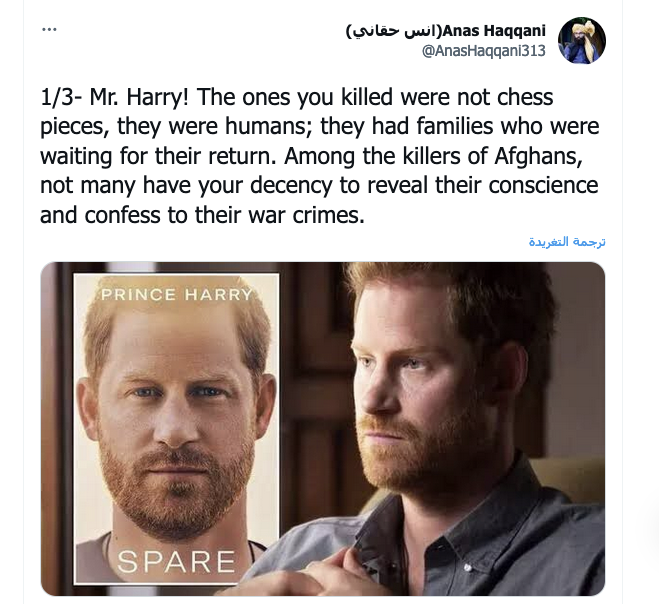Click the clasped hands in the photo
Viewport: 659px width, 604px height.
coord(311,576)
